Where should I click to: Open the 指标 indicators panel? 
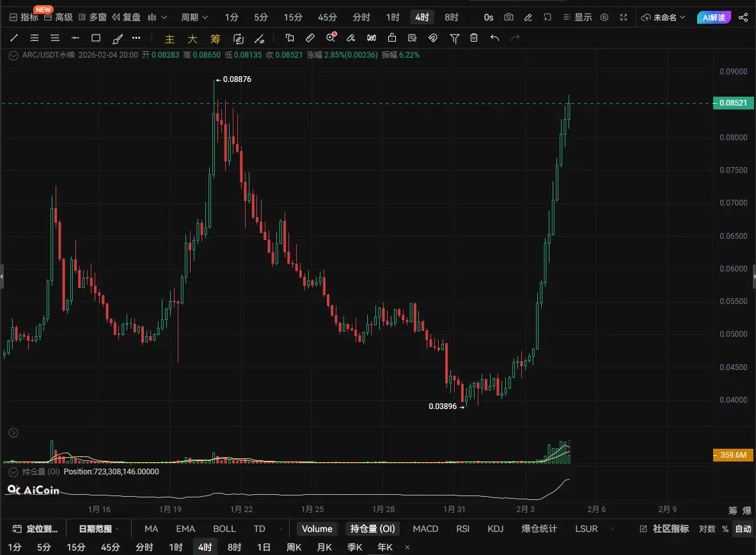point(24,17)
